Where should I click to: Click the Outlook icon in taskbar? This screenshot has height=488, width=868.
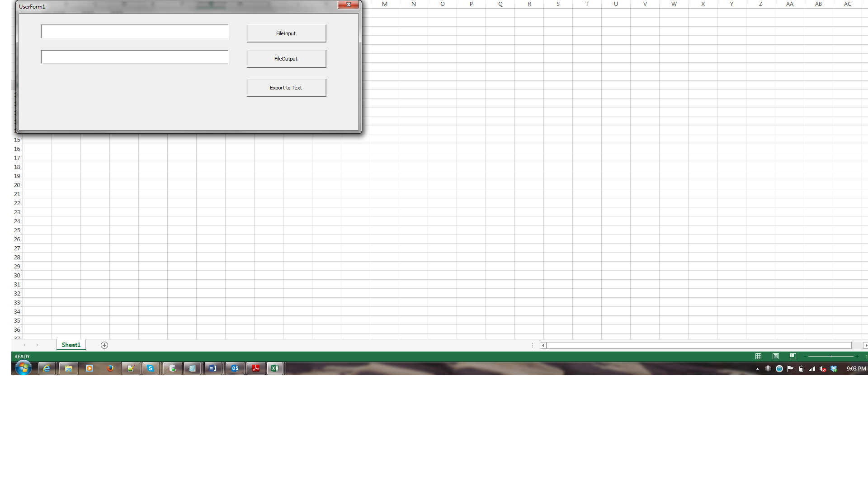pos(234,368)
